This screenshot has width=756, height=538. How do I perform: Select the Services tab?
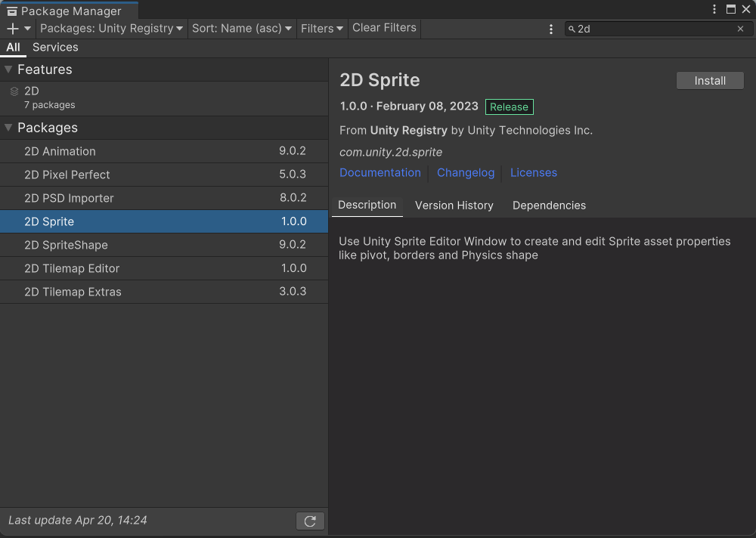(x=55, y=47)
